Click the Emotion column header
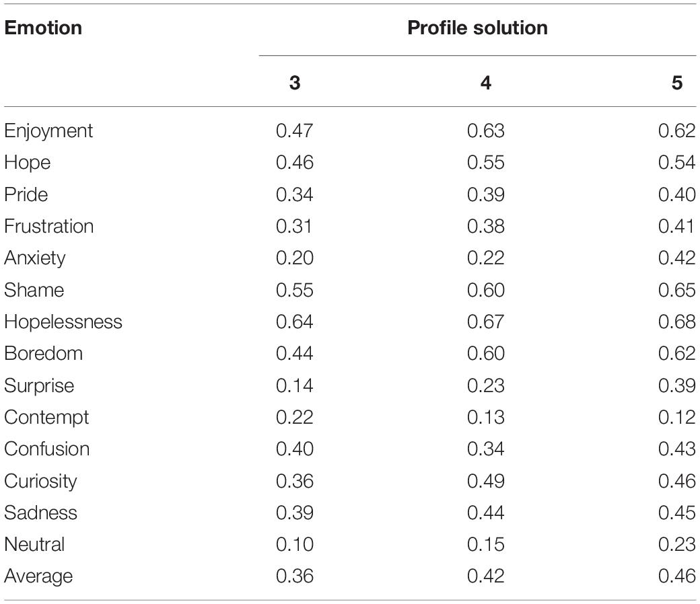Viewport: 700px width, 604px height. pyautogui.click(x=43, y=28)
